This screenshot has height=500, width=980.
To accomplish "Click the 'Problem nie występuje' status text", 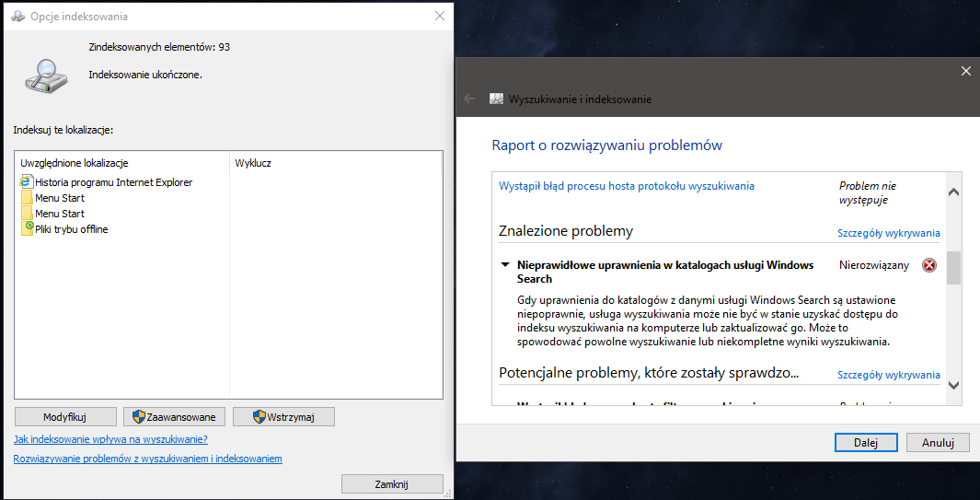I will [868, 193].
